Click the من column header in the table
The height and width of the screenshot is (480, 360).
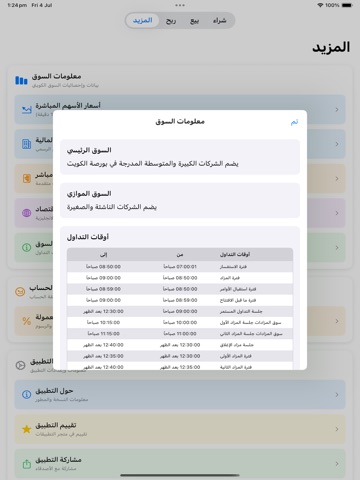(x=180, y=255)
